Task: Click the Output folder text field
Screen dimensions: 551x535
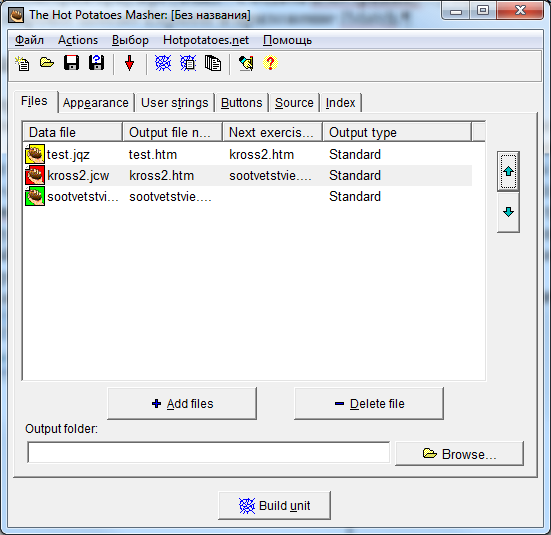Action: pos(209,452)
